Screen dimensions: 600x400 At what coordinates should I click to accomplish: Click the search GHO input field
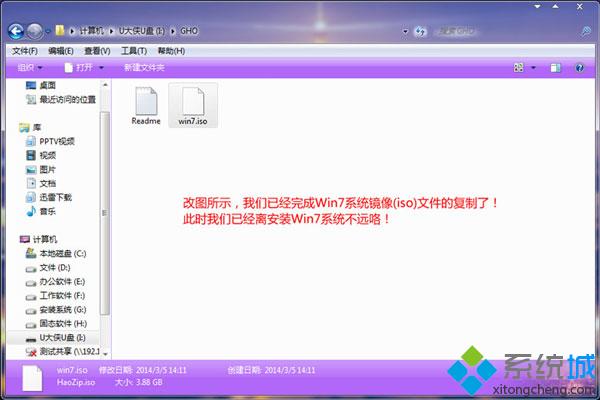[505, 31]
